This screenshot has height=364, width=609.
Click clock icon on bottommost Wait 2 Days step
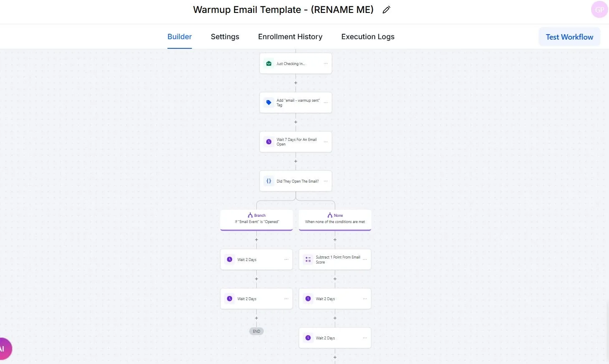tap(308, 338)
